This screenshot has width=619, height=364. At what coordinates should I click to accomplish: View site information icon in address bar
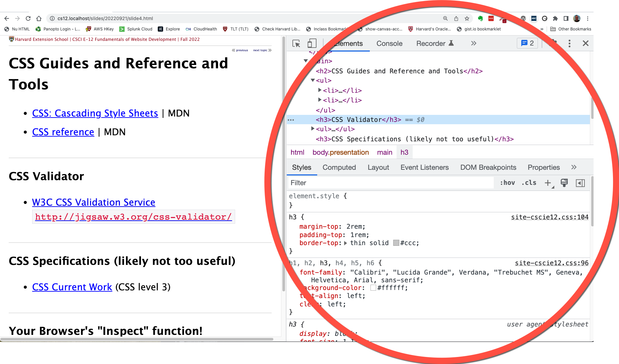pos(52,18)
